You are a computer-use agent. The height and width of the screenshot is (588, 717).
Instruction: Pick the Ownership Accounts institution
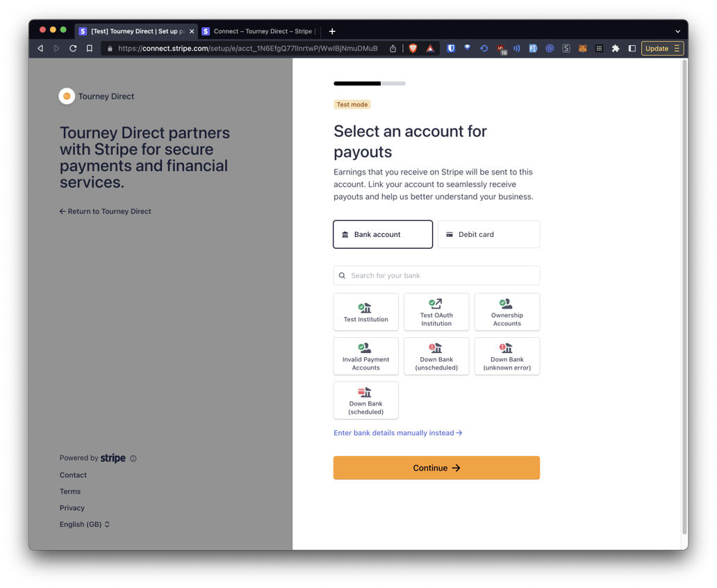click(x=506, y=311)
